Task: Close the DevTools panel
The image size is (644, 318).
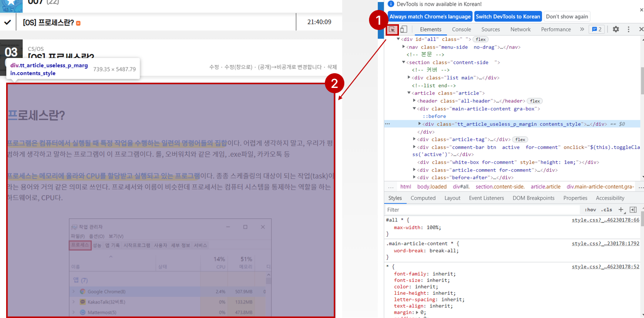Action: (641, 29)
